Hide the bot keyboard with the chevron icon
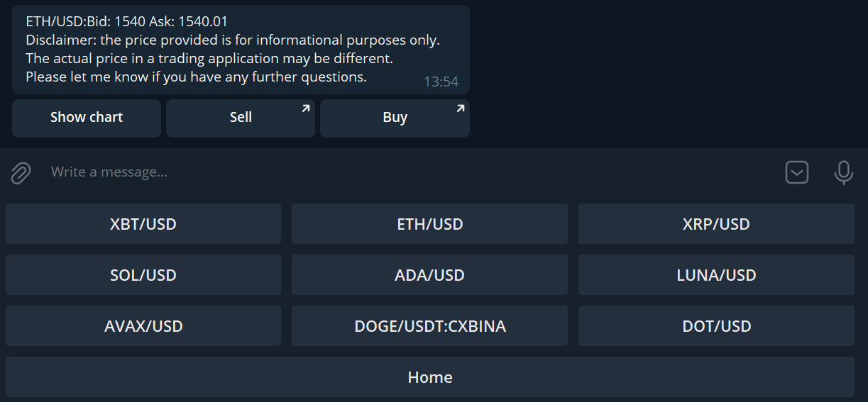Screen dimensions: 868x402 click(x=797, y=172)
